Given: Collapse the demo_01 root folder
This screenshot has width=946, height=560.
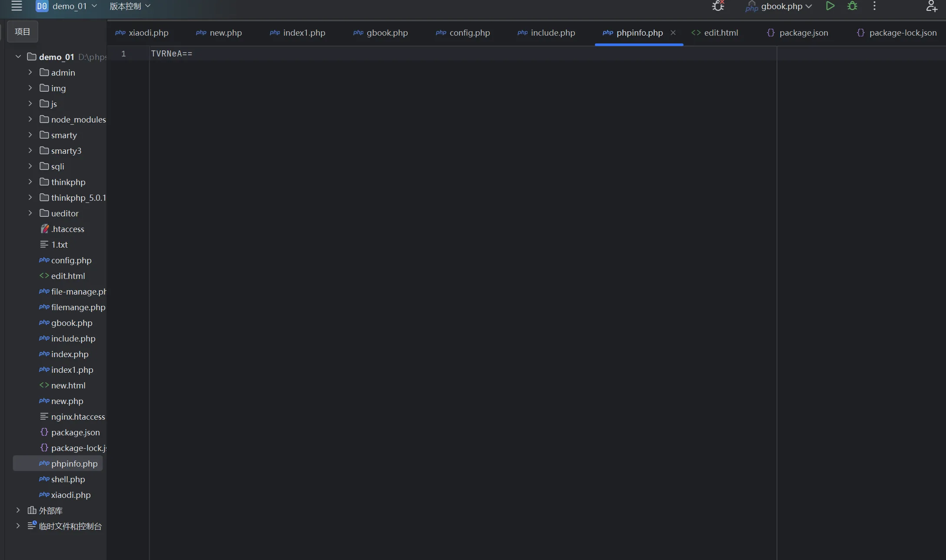Looking at the screenshot, I should [18, 57].
